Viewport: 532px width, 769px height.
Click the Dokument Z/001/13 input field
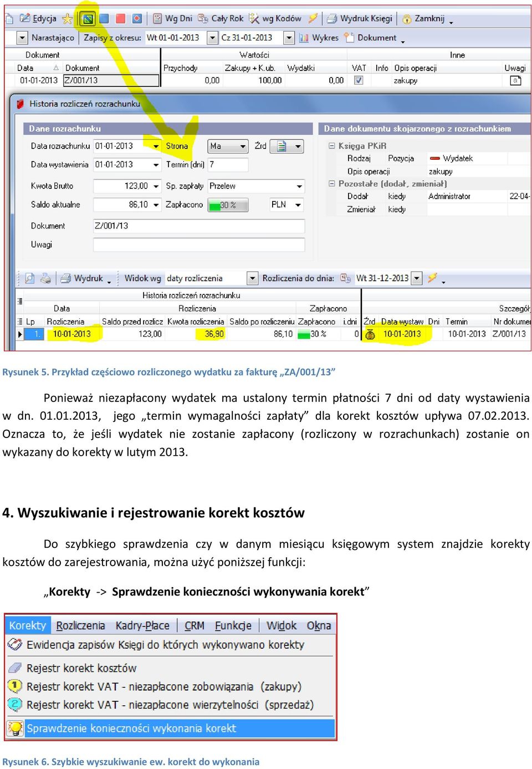click(x=199, y=226)
